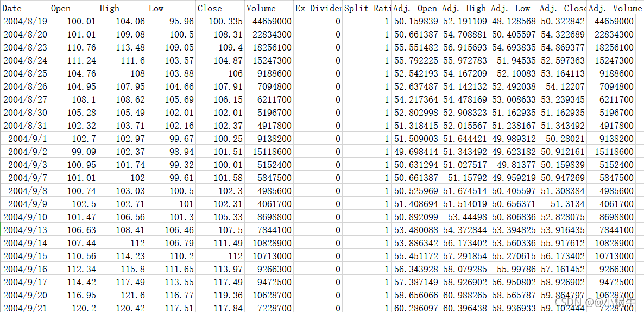This screenshot has height=312, width=644.
Task: Select date cell 2004/9/15
Action: tap(25, 256)
